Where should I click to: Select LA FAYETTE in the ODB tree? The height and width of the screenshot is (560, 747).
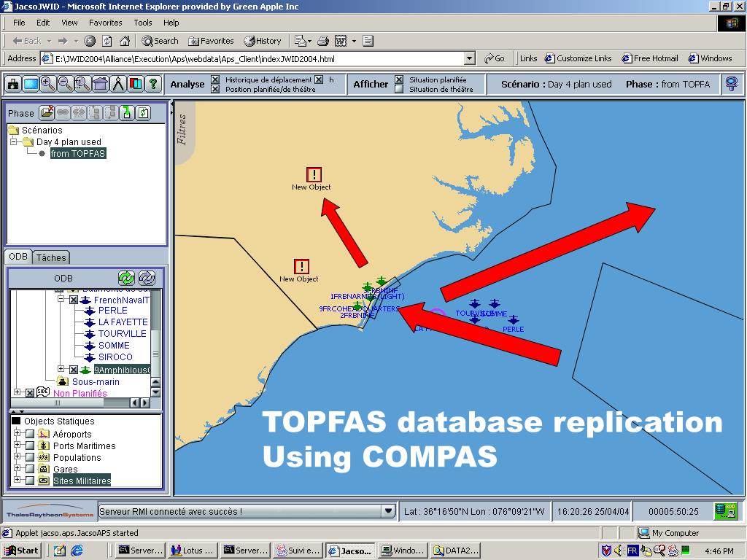click(x=123, y=322)
